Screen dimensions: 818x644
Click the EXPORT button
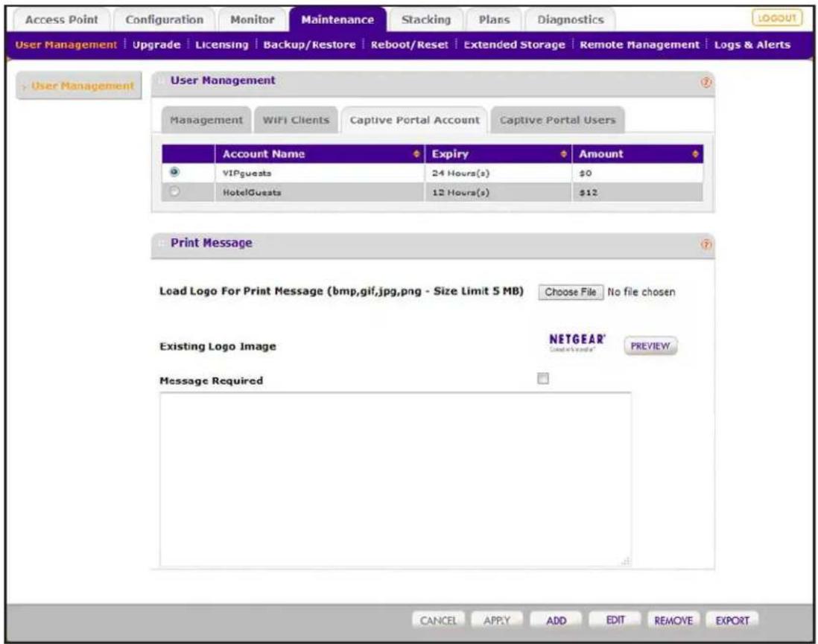[732, 620]
